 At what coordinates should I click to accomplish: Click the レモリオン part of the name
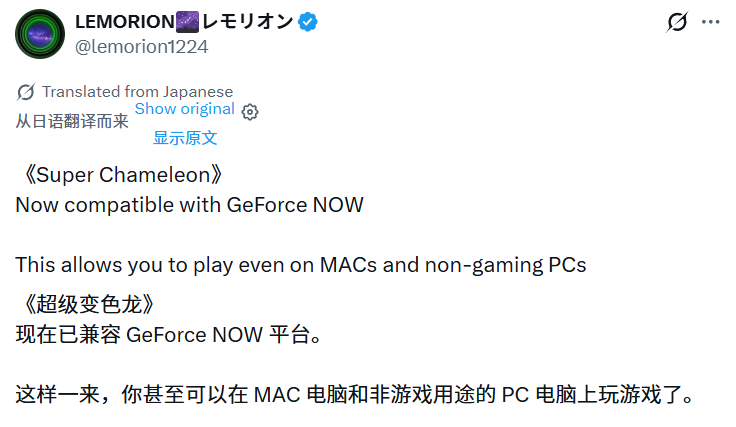click(247, 22)
